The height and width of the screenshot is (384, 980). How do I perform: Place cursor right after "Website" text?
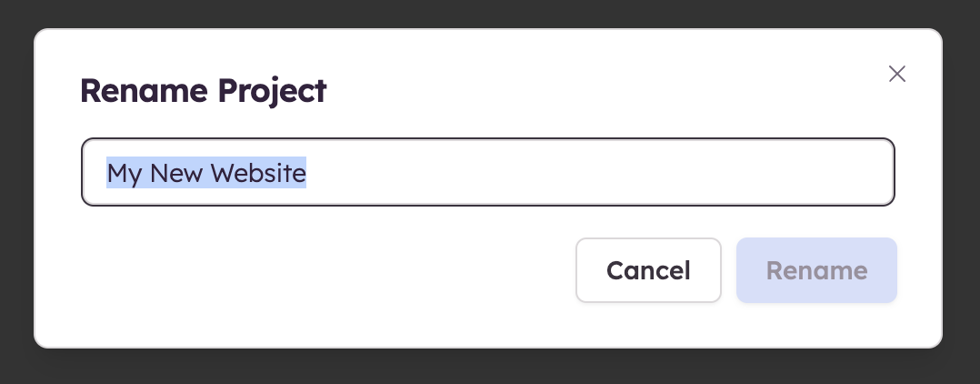tap(307, 172)
